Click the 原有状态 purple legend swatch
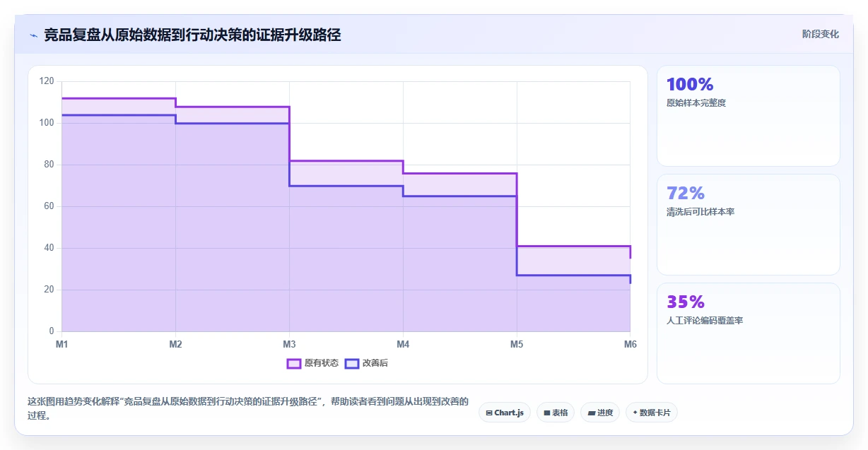The width and height of the screenshot is (868, 450). tap(294, 363)
